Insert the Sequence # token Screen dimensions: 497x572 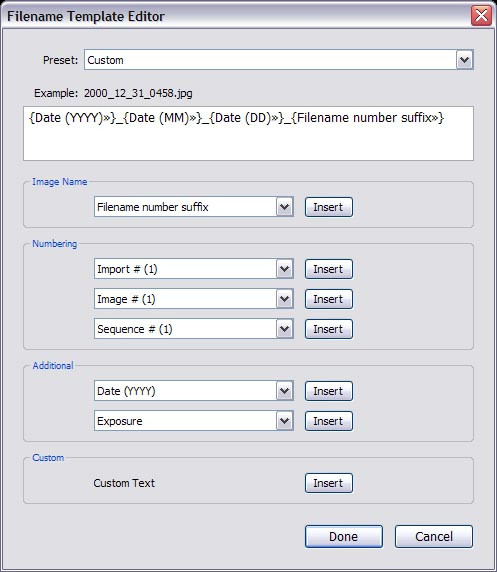(329, 329)
